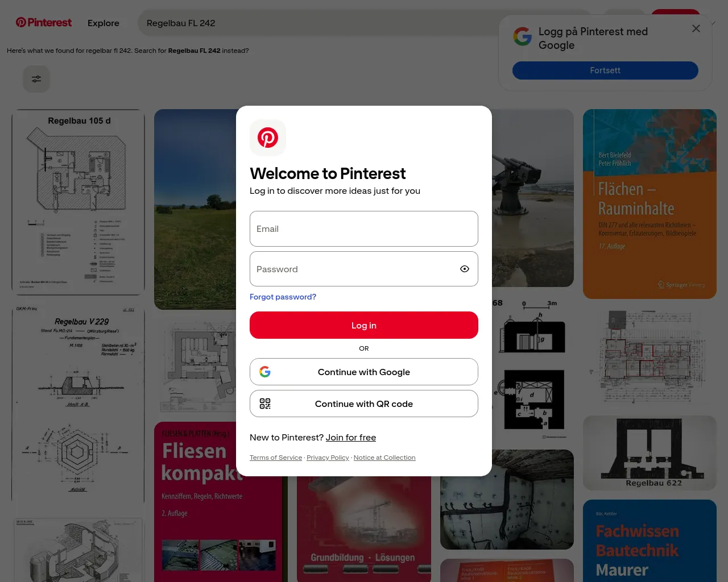The height and width of the screenshot is (582, 728).
Task: Open the Explore menu item
Action: point(104,23)
